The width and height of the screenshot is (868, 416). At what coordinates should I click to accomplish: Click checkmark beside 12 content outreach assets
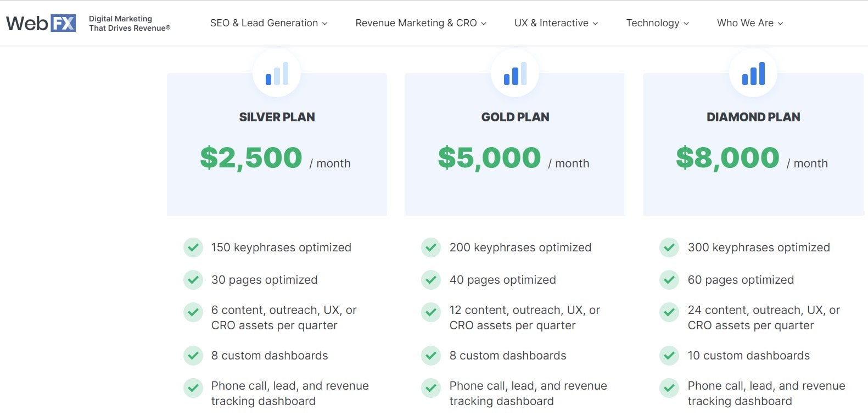[431, 312]
